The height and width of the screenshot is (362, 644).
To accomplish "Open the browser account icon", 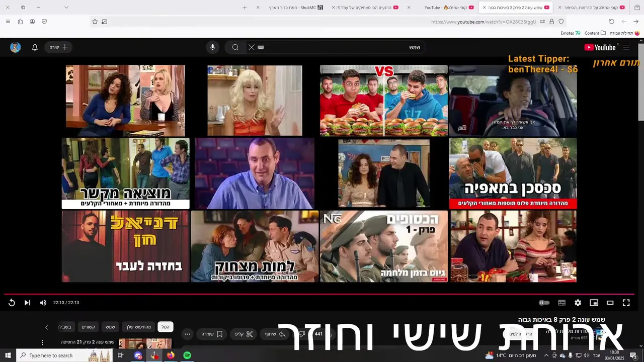I will pyautogui.click(x=32, y=22).
